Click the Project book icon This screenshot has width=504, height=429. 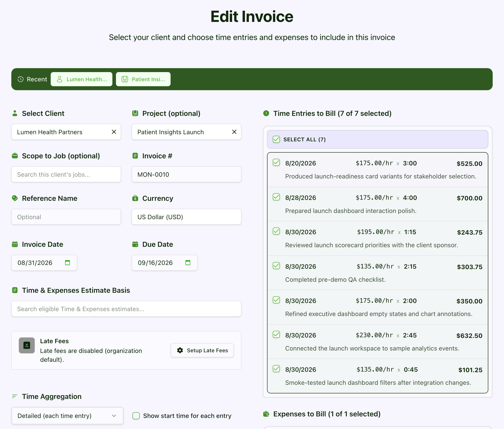click(x=135, y=113)
